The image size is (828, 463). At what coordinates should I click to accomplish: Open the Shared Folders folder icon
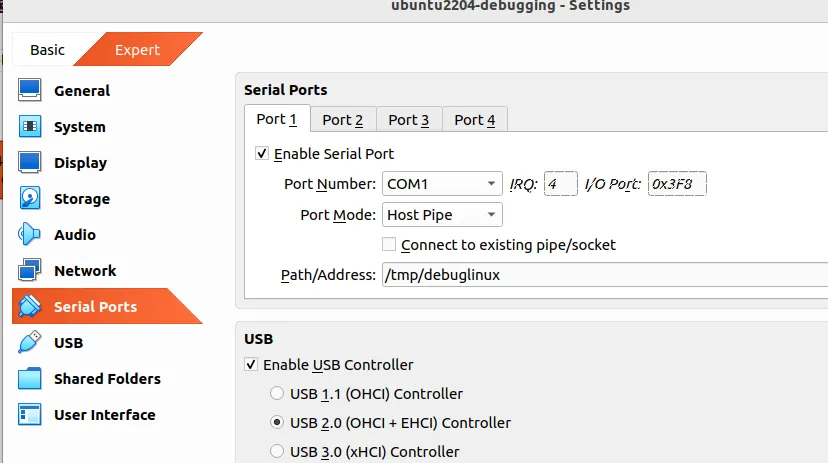(x=30, y=379)
